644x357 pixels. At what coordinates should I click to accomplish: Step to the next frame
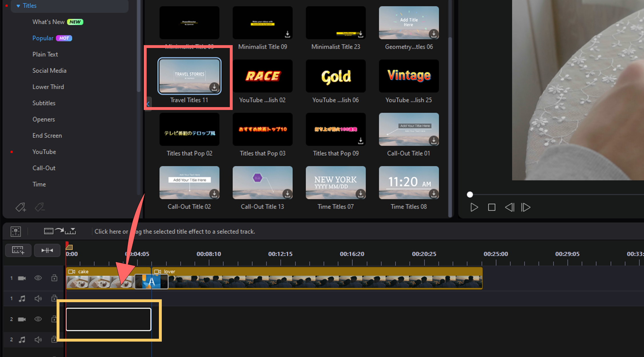pyautogui.click(x=526, y=207)
